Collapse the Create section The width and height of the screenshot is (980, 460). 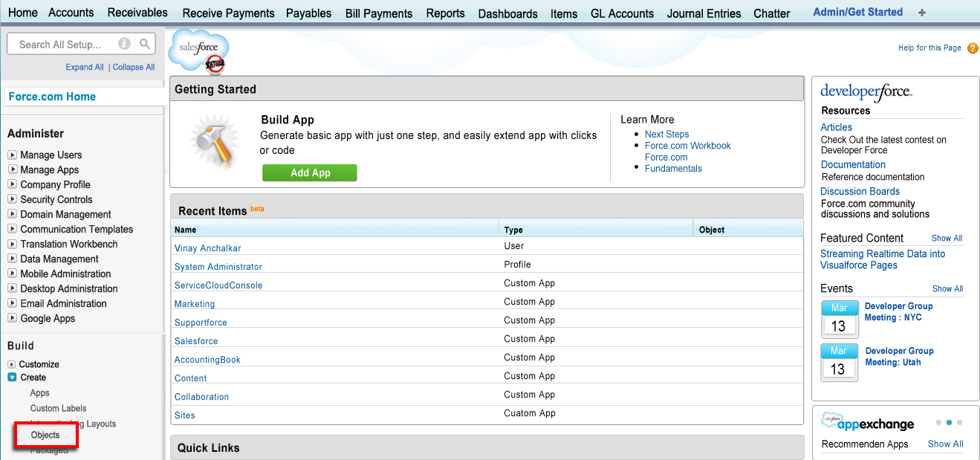12,378
